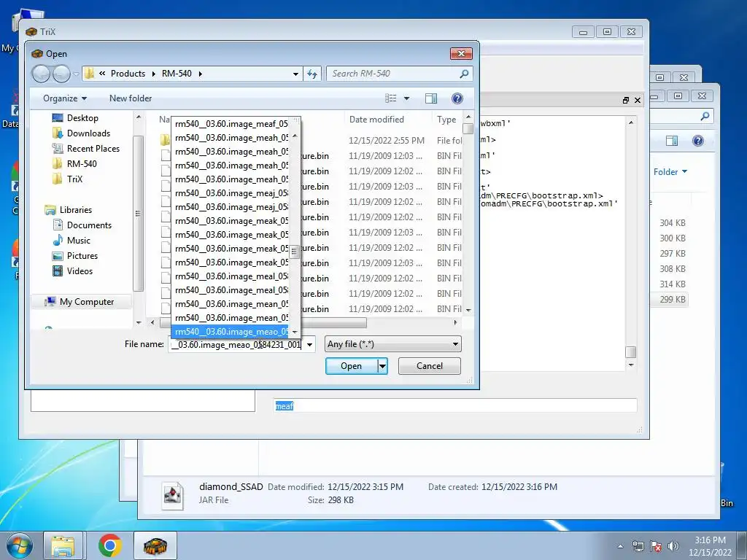Expand the Open button split arrow

(382, 366)
